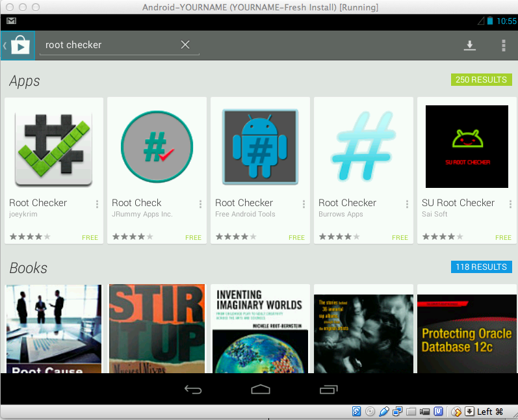Click VirtualBox shared folders icon
Screen dimensions: 518x420
[x=411, y=412]
